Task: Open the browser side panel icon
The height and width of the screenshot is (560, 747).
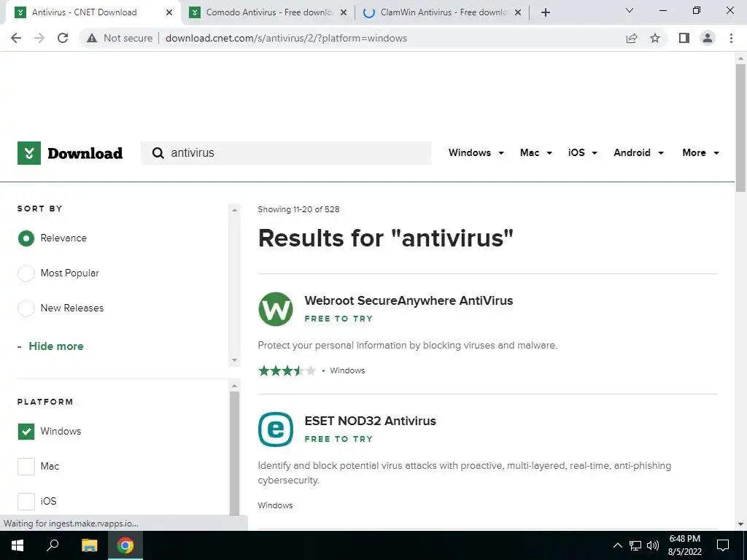Action: (x=684, y=38)
